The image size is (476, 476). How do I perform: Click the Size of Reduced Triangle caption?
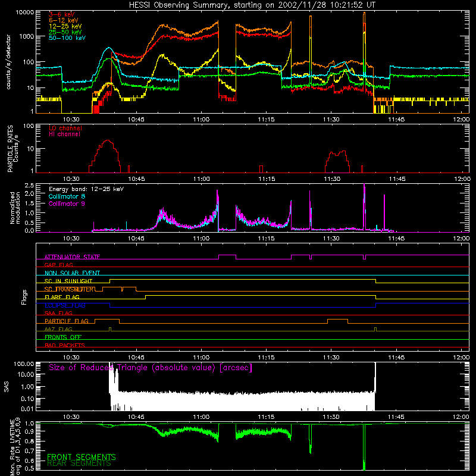click(151, 368)
